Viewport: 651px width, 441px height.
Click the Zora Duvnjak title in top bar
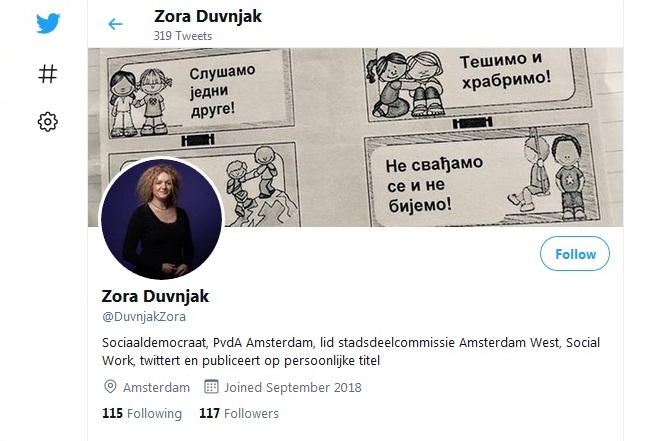208,17
